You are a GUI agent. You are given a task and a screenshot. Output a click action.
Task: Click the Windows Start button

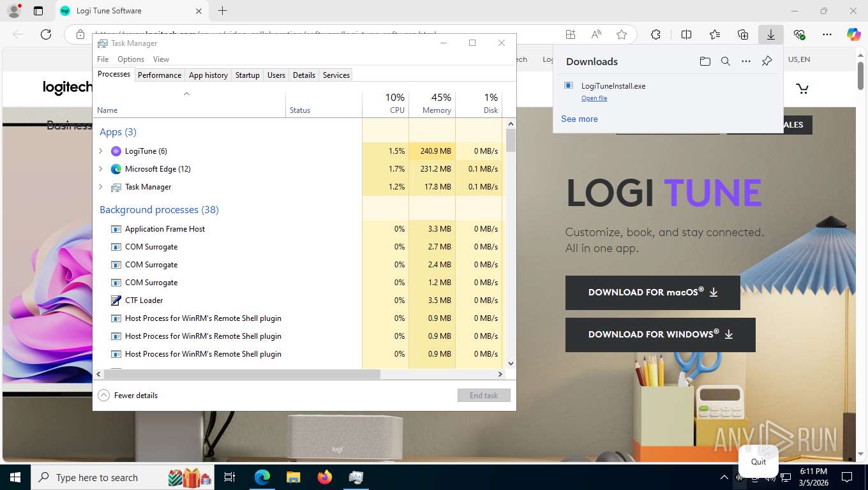[x=15, y=477]
